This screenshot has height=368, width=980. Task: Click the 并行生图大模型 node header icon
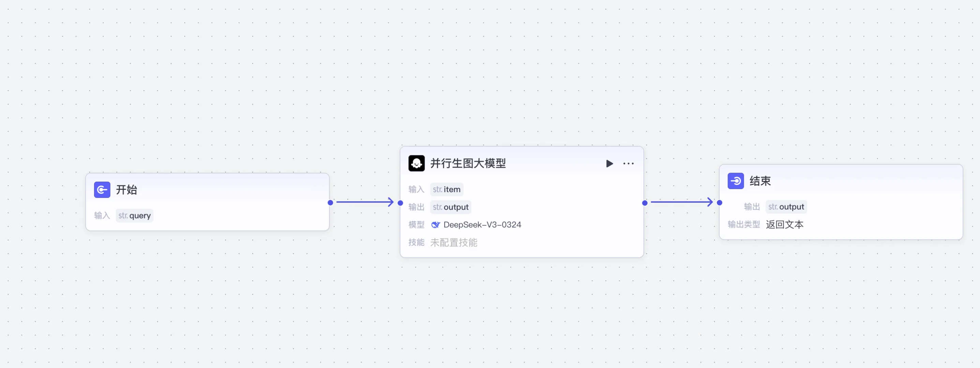(417, 163)
